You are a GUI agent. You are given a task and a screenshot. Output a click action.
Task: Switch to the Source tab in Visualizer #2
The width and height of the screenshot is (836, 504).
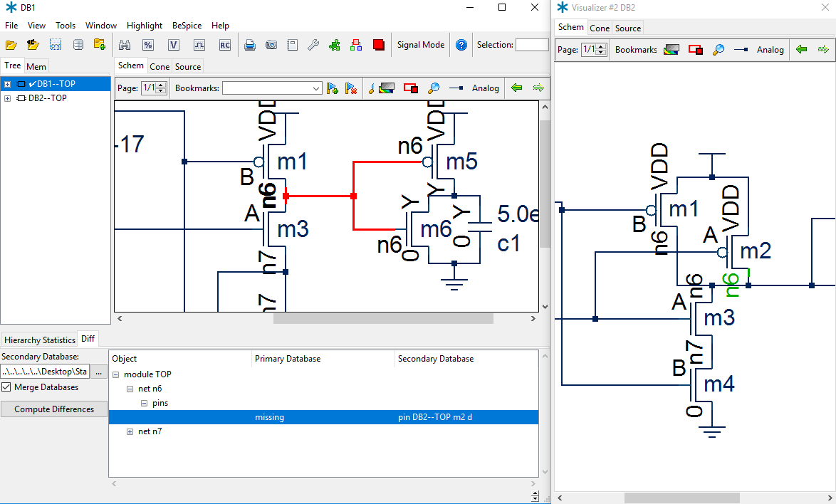tap(628, 28)
